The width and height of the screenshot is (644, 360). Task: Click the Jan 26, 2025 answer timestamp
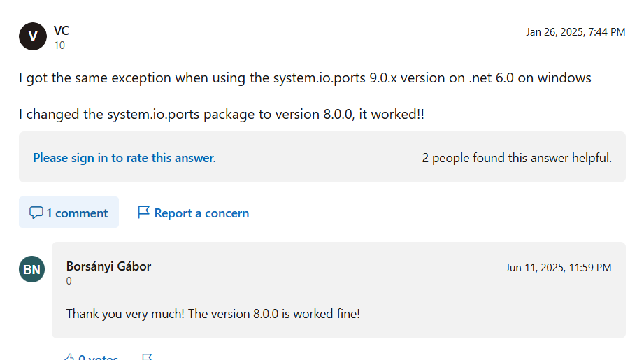(575, 31)
